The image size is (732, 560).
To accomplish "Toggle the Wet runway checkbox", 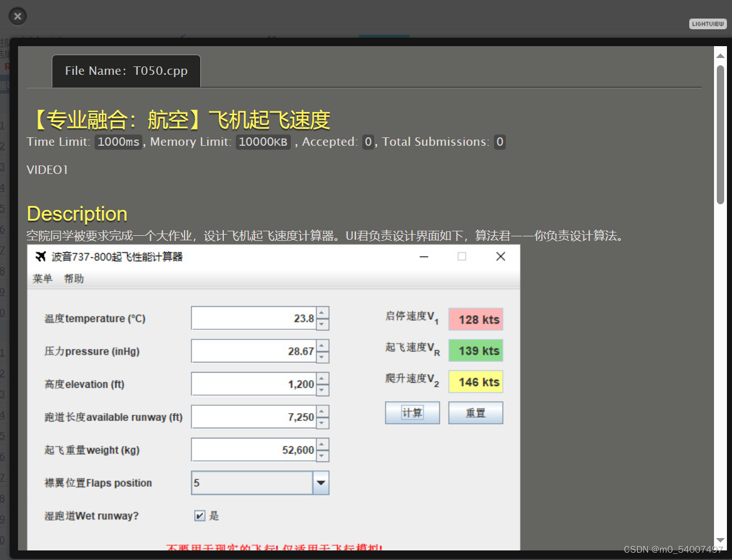I will pos(200,516).
